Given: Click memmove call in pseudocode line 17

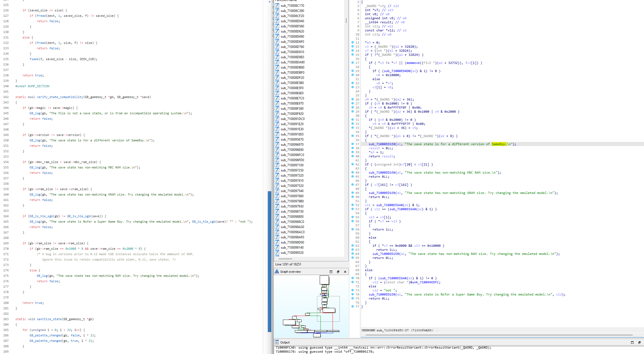Looking at the screenshot, I should [413, 63].
